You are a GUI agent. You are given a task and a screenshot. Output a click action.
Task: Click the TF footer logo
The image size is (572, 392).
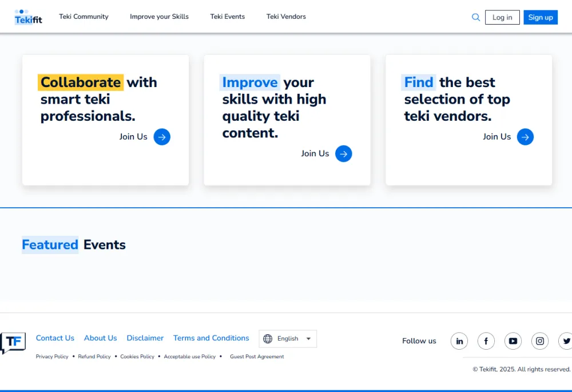point(13,343)
